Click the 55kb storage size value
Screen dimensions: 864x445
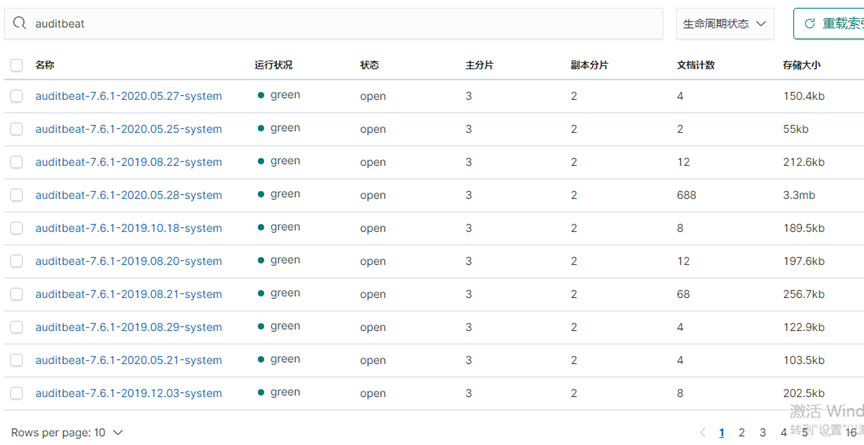[x=796, y=129]
